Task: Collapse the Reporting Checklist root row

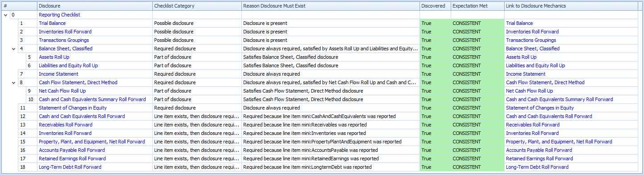Action: [x=5, y=15]
